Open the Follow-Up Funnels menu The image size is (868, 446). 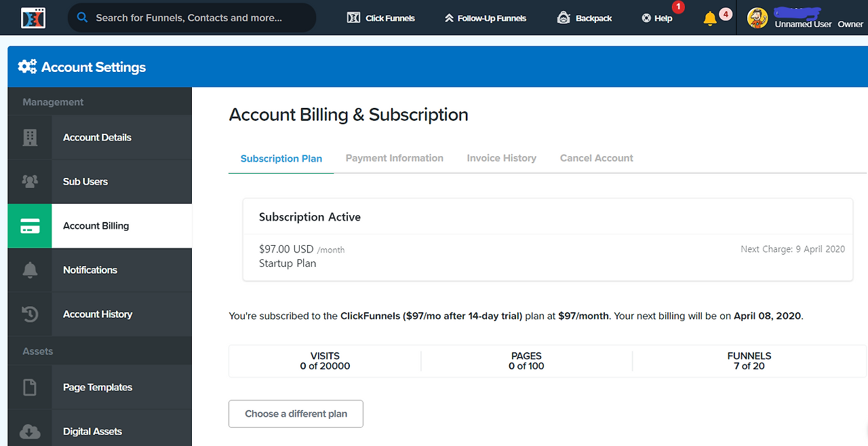click(486, 18)
